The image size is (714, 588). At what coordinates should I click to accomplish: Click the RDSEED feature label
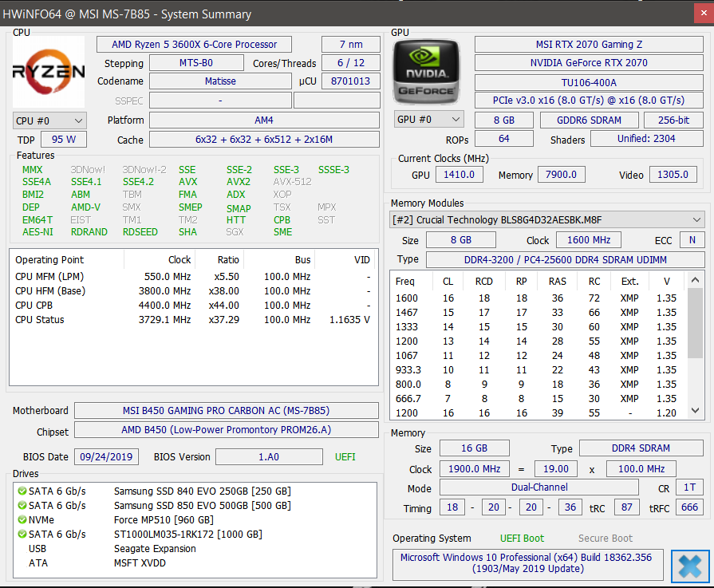pyautogui.click(x=140, y=232)
